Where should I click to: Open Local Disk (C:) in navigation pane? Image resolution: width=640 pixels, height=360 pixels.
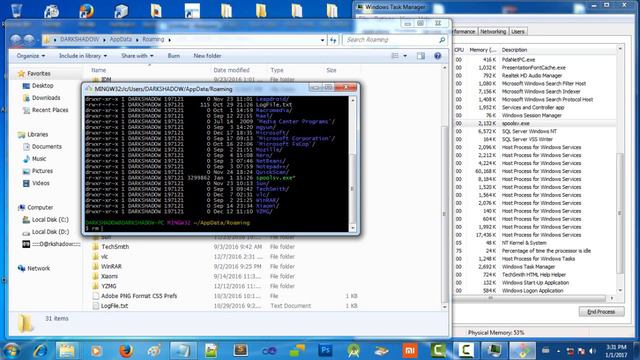point(50,220)
